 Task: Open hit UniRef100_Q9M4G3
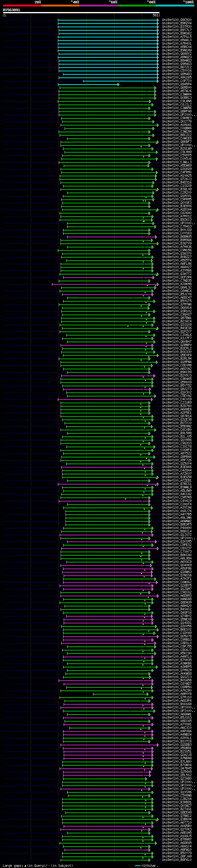(177, 64)
